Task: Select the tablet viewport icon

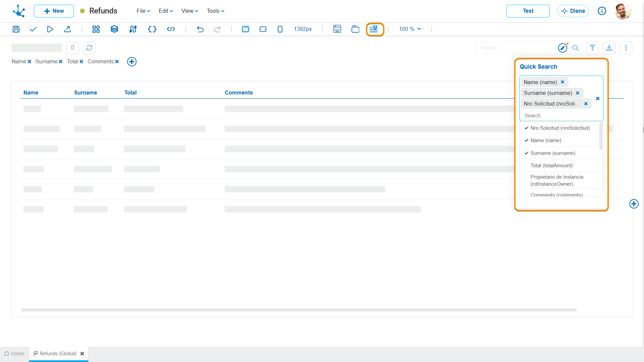Action: (263, 29)
